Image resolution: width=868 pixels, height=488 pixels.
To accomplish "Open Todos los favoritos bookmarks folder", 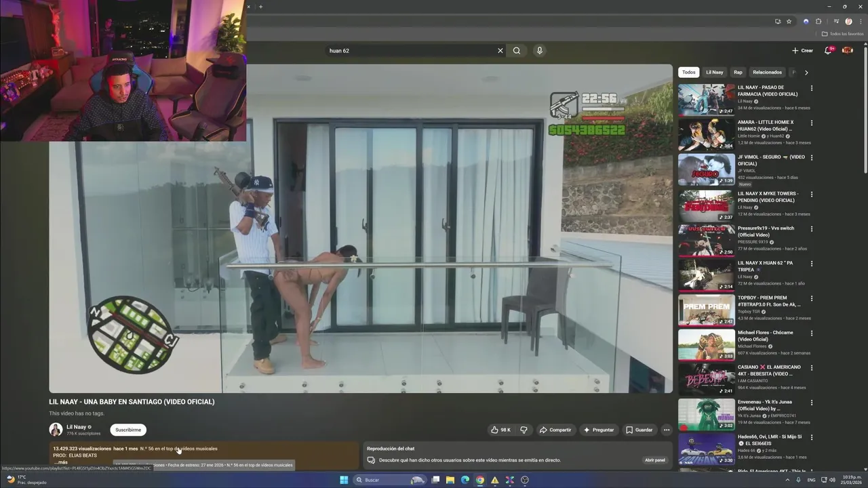I will (x=843, y=34).
